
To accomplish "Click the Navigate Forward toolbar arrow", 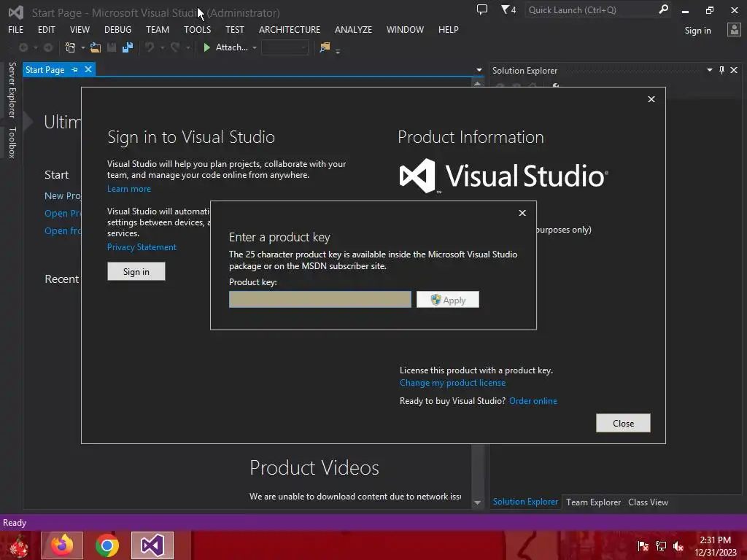I will tap(48, 47).
